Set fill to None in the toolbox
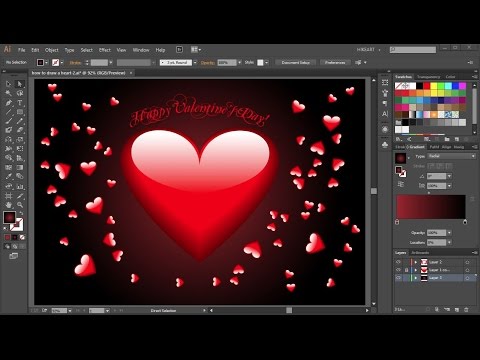480x360 pixels. [x=22, y=237]
